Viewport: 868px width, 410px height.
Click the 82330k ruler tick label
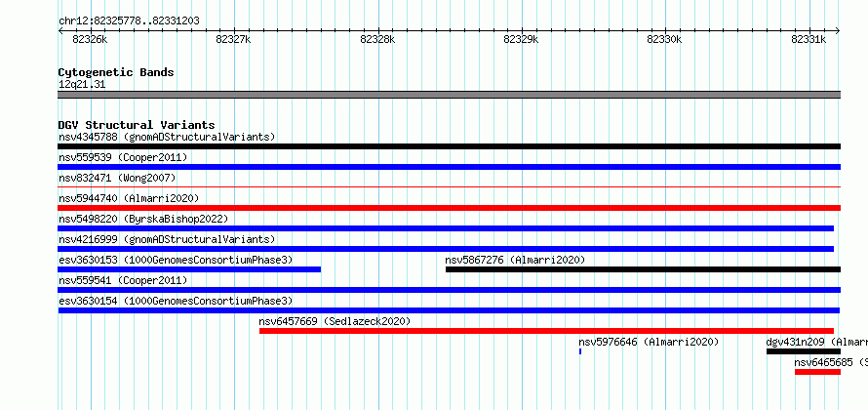665,39
